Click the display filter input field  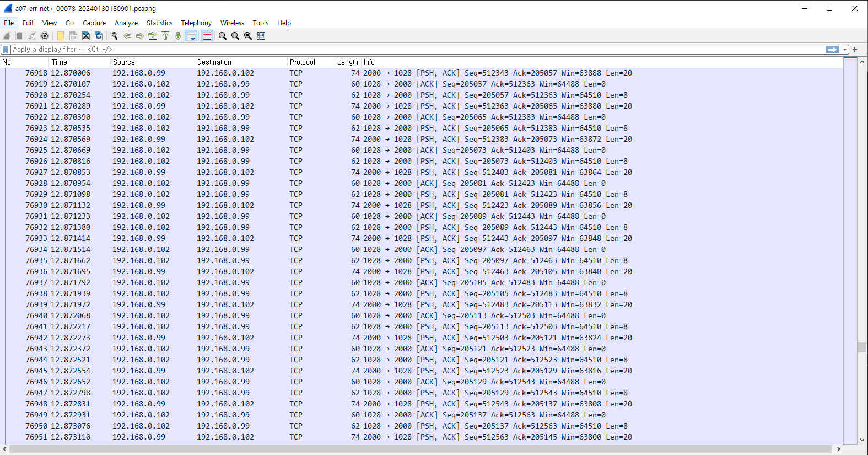(x=417, y=50)
